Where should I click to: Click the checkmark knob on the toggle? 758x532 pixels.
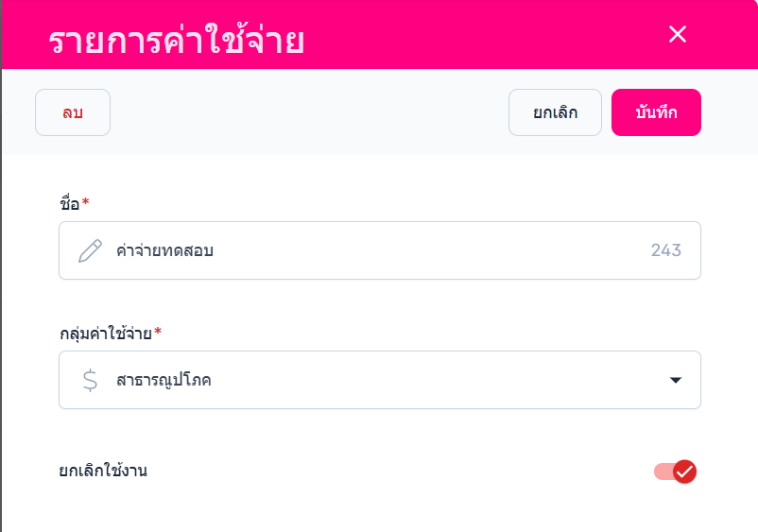tap(685, 471)
